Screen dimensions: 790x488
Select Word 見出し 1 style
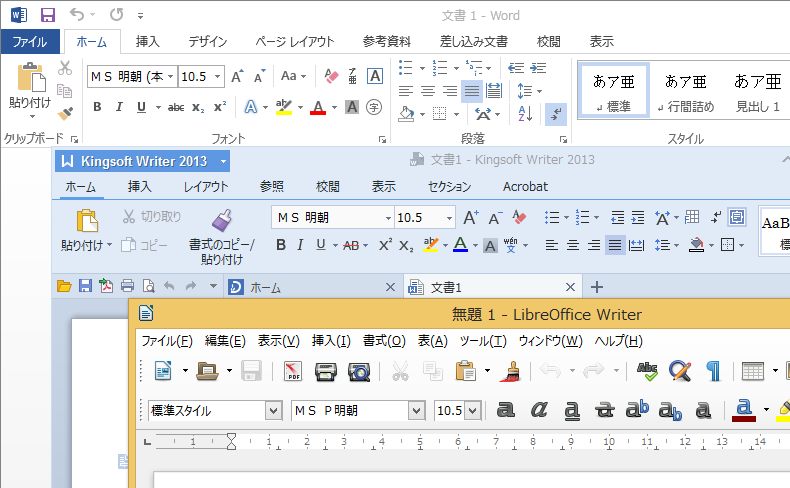click(757, 92)
